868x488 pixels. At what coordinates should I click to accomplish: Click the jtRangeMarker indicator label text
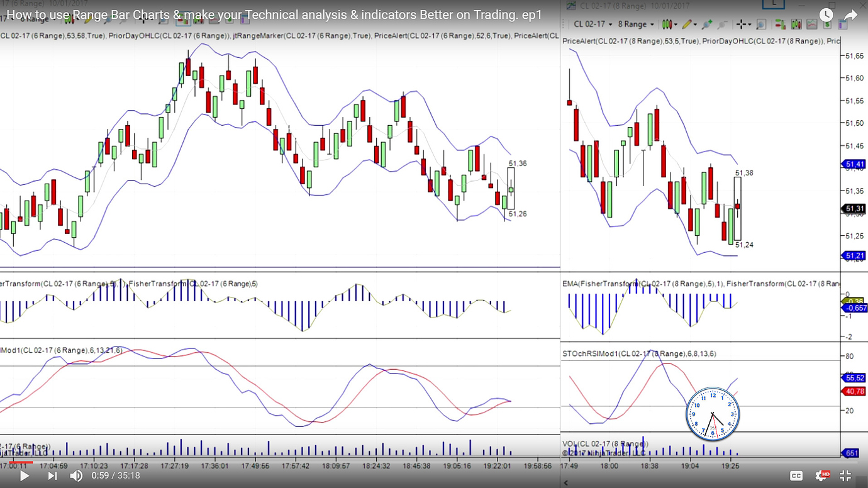pyautogui.click(x=302, y=36)
